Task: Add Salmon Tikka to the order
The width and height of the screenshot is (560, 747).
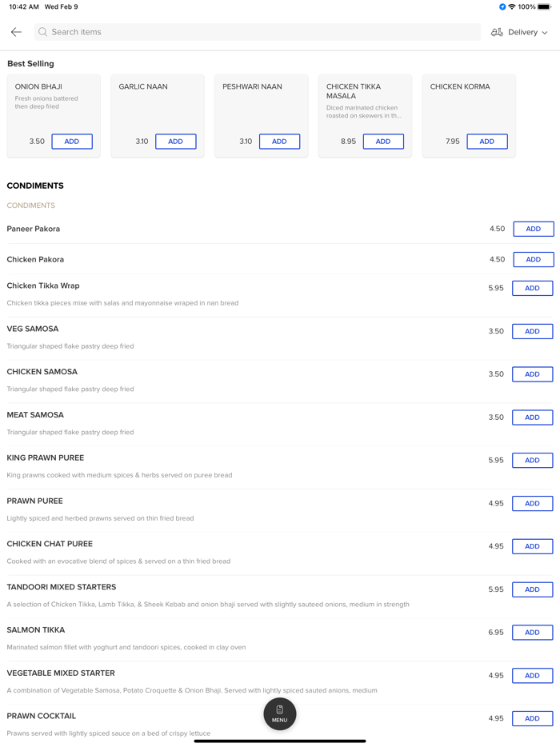Action: coord(533,633)
